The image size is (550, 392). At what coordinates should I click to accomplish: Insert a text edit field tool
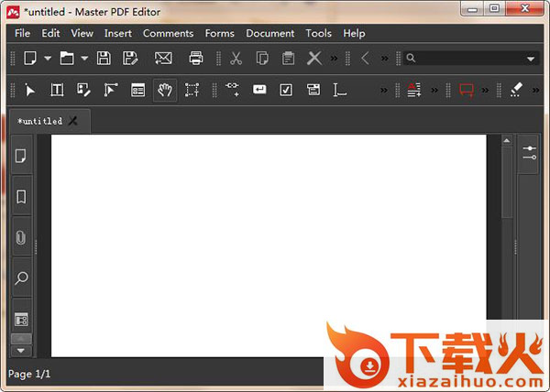pyautogui.click(x=339, y=90)
